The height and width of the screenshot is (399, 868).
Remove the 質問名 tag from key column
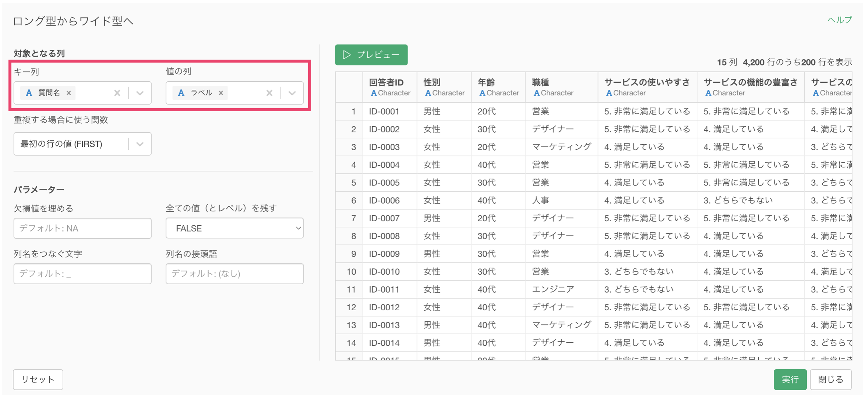click(x=69, y=93)
